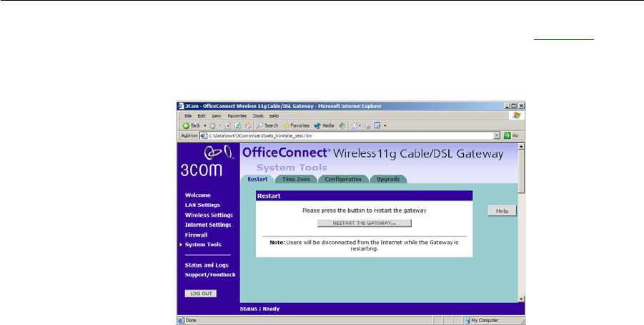The height and width of the screenshot is (325, 644).
Task: Switch to the Time Zone tab
Action: tap(296, 180)
